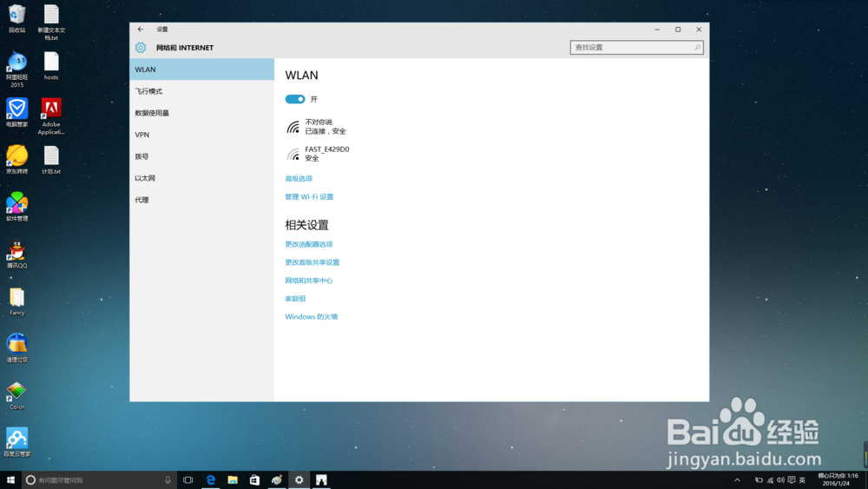
Task: Click the back arrow in Settings
Action: (141, 30)
